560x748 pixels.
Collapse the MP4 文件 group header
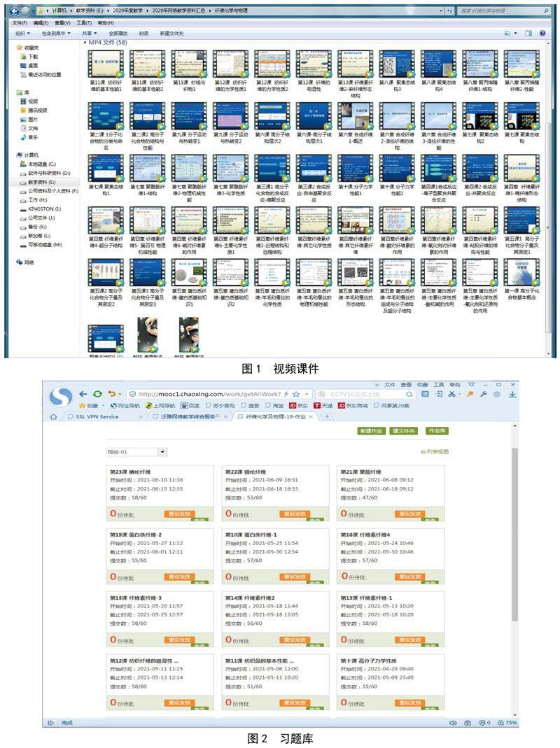coord(85,43)
